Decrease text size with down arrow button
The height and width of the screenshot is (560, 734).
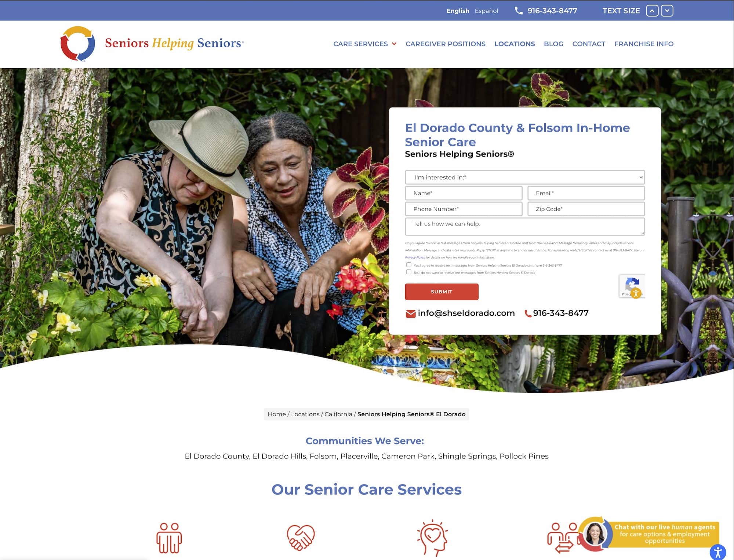667,11
